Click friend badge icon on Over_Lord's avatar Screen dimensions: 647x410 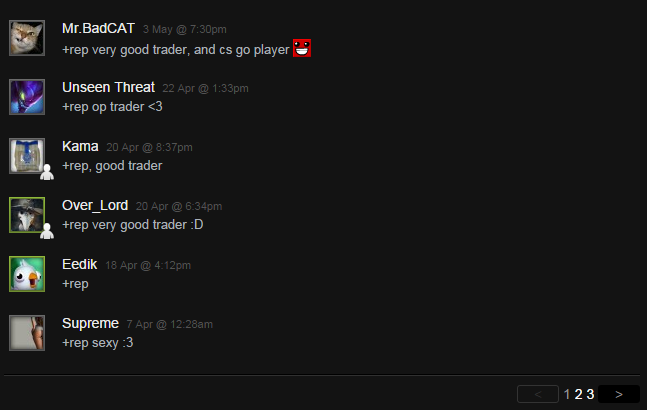47,231
